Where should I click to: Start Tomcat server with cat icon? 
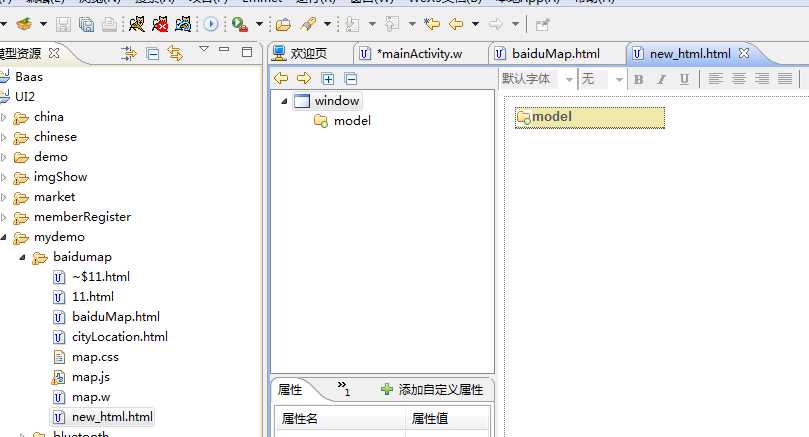[x=137, y=24]
